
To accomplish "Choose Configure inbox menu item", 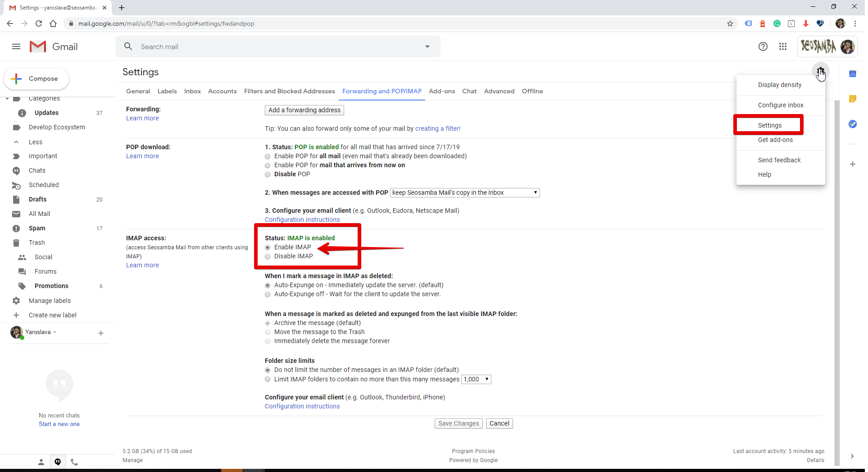I will (780, 105).
